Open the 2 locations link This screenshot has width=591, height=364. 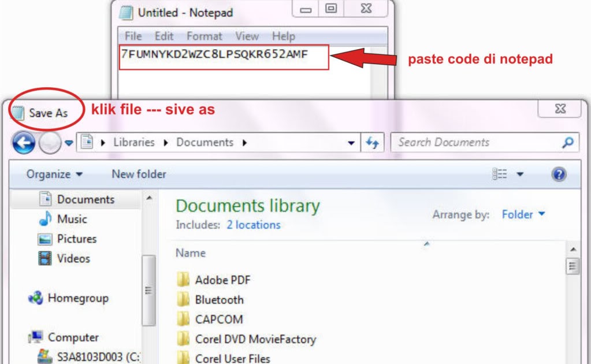[x=253, y=225]
